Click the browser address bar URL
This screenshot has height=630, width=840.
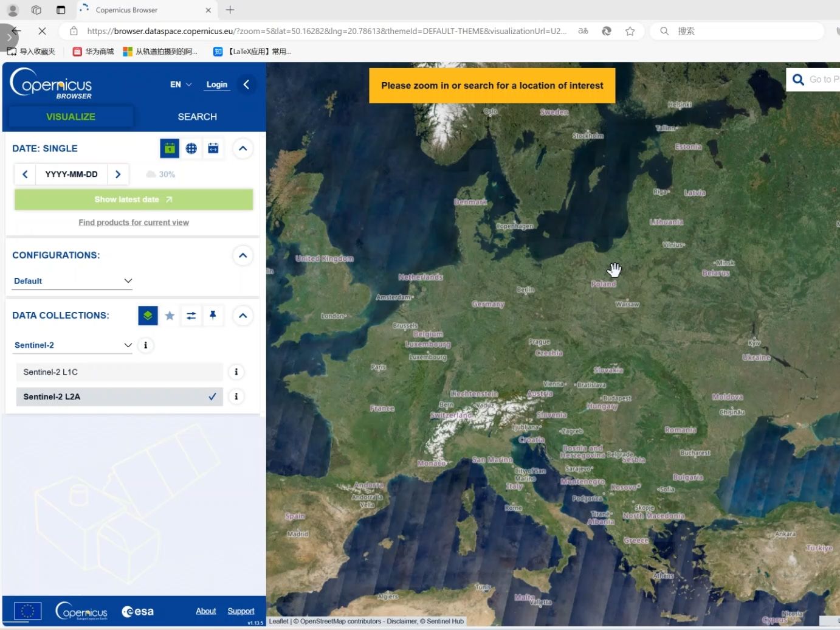tap(327, 31)
